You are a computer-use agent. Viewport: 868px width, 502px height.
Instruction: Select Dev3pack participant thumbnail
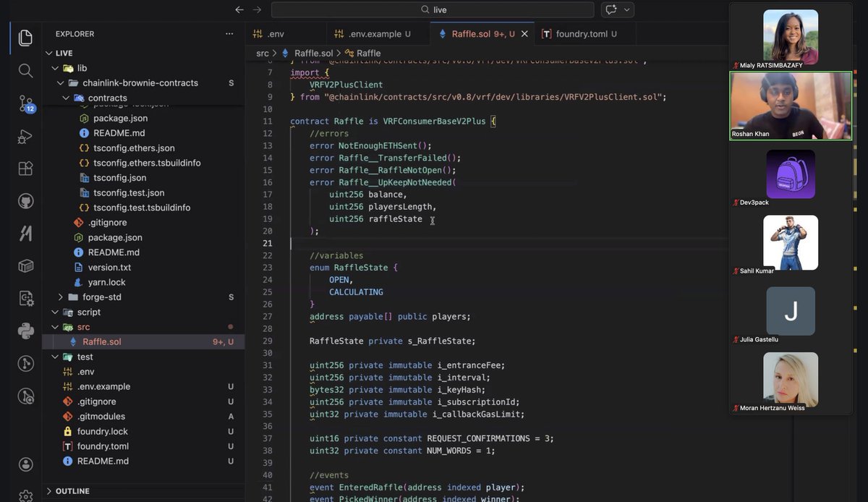coord(791,174)
